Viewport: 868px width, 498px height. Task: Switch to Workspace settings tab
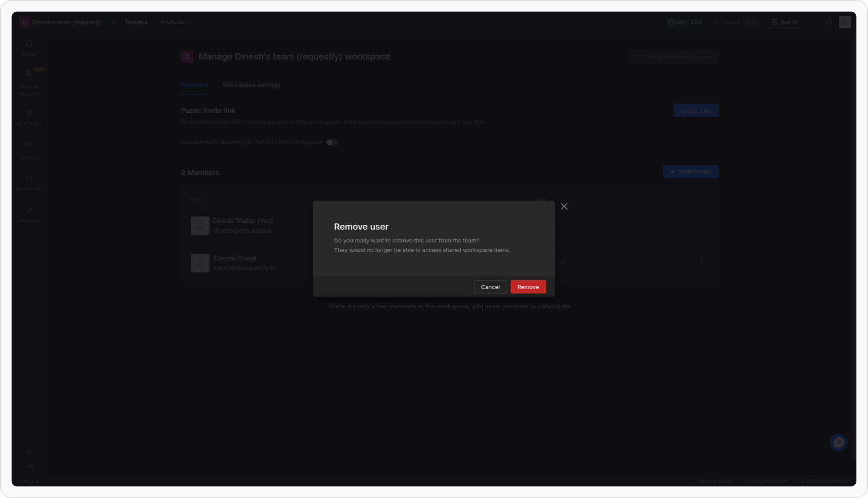click(x=251, y=85)
